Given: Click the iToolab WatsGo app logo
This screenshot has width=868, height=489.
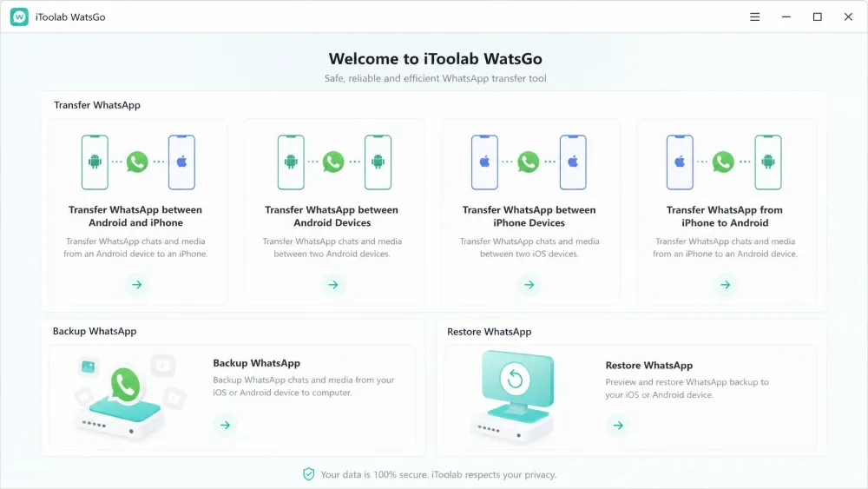Looking at the screenshot, I should [19, 17].
